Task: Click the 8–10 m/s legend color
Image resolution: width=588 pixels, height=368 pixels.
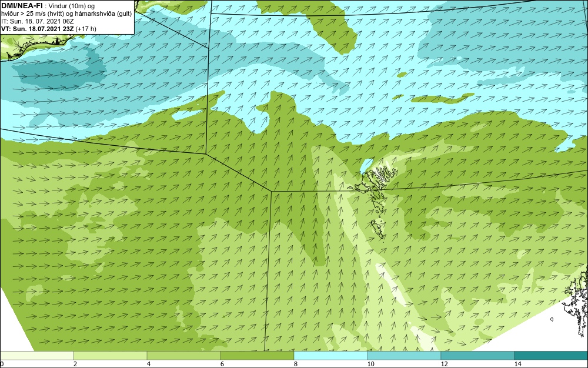Action: tap(330, 356)
